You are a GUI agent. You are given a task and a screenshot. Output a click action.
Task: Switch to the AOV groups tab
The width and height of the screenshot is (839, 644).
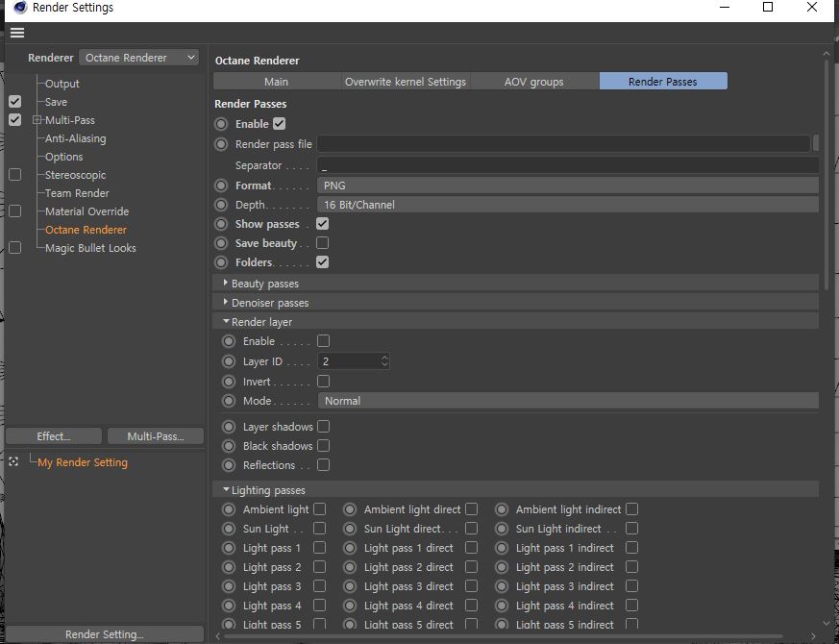pos(534,82)
